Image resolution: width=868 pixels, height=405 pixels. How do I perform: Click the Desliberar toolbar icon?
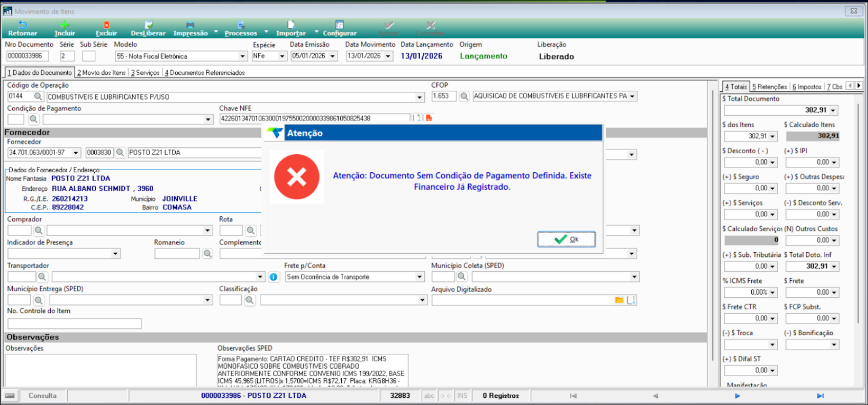149,25
